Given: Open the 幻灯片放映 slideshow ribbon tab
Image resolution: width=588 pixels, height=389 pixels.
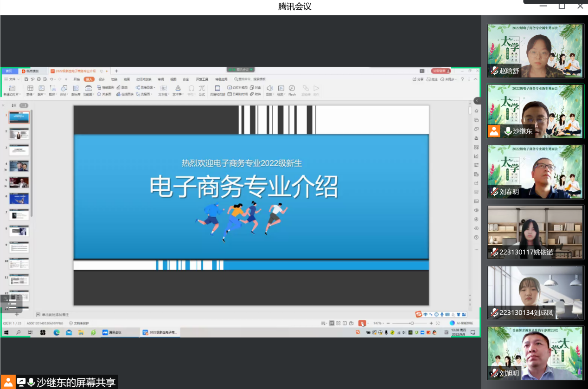Looking at the screenshot, I should (x=144, y=79).
